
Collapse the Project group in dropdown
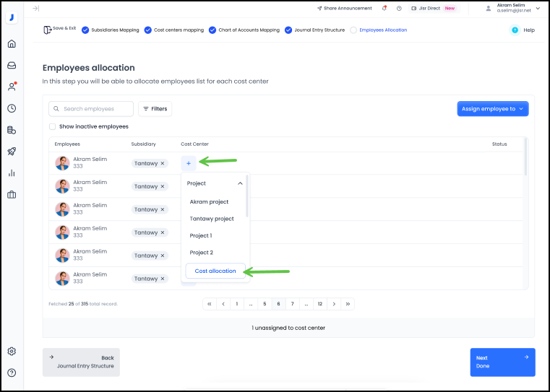[240, 183]
